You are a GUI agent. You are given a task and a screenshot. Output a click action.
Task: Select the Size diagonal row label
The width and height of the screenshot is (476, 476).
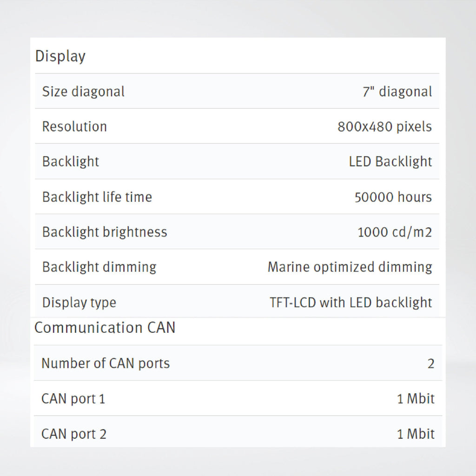pyautogui.click(x=83, y=92)
